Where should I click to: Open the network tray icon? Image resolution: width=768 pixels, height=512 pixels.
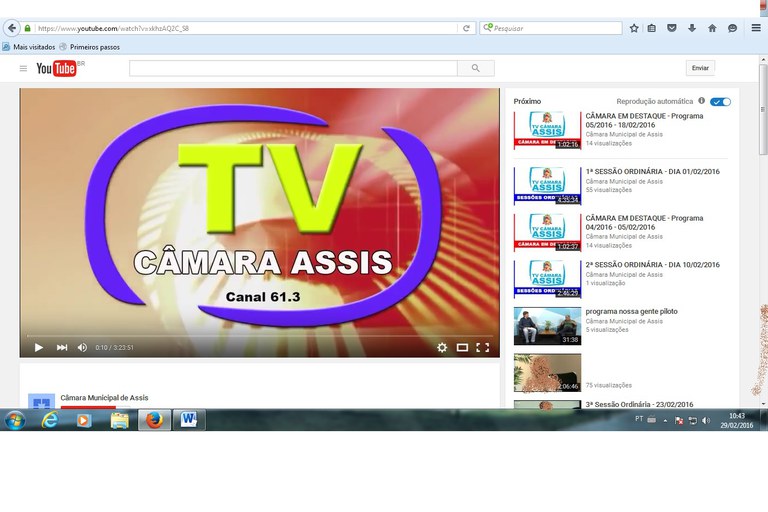point(693,420)
